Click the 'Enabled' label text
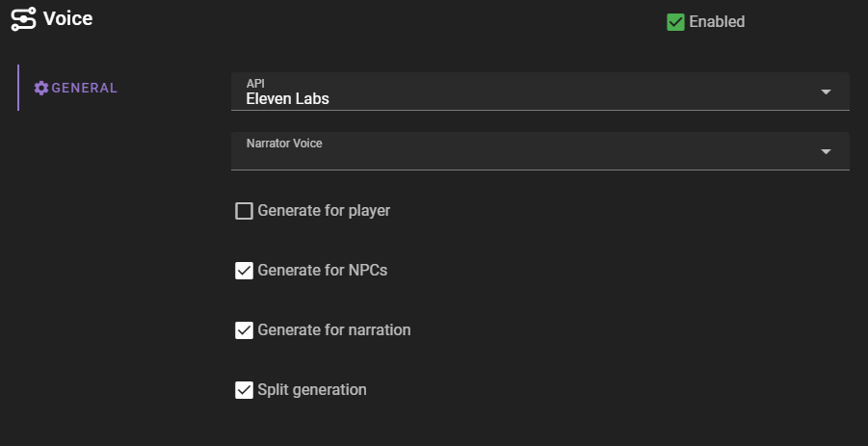Image resolution: width=868 pixels, height=446 pixels. 717,21
